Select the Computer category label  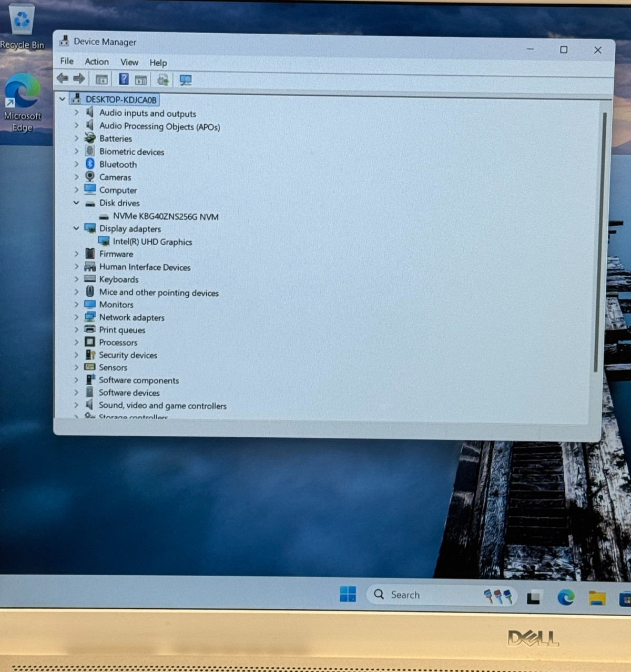[x=118, y=190]
